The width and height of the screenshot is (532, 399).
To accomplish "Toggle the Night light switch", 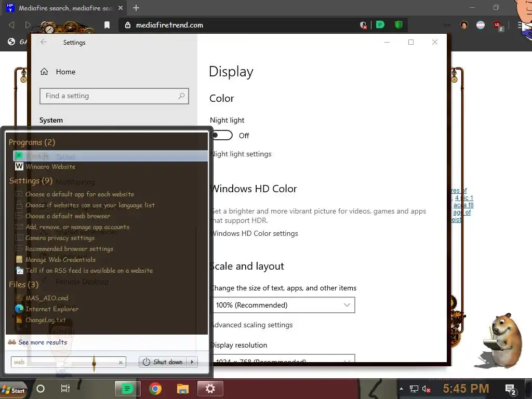I will tap(221, 136).
